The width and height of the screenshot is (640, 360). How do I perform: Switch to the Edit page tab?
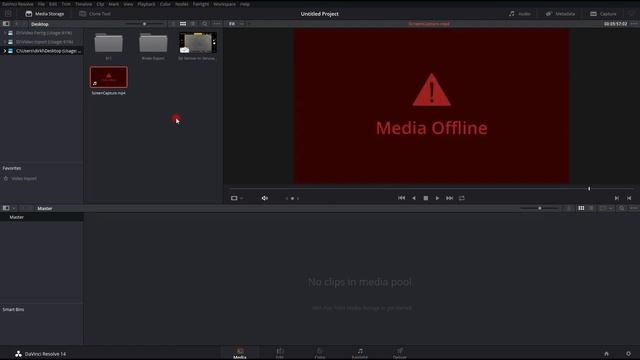280,353
